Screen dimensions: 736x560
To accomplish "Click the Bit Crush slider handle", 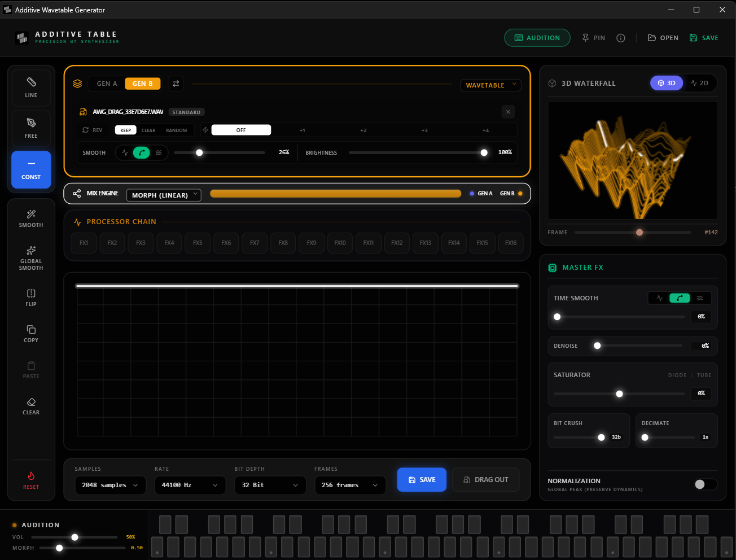I will [601, 437].
